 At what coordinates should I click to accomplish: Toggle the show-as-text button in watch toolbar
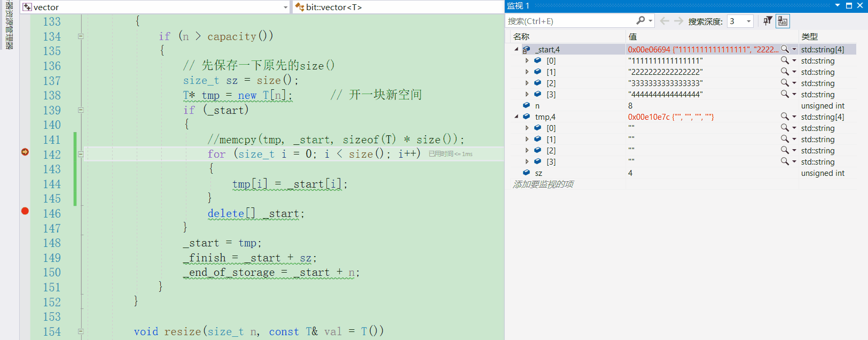pyautogui.click(x=783, y=21)
